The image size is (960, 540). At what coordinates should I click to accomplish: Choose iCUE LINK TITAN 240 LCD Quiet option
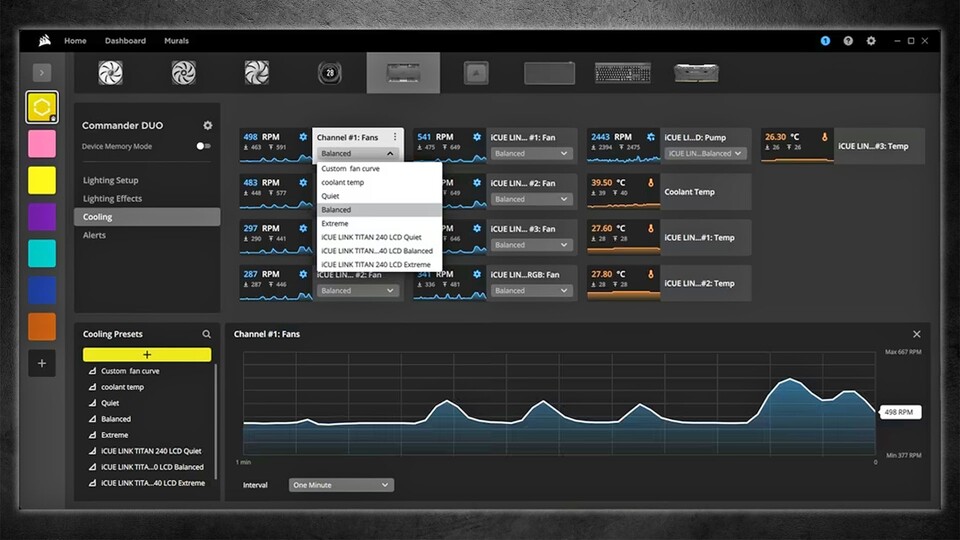(379, 237)
